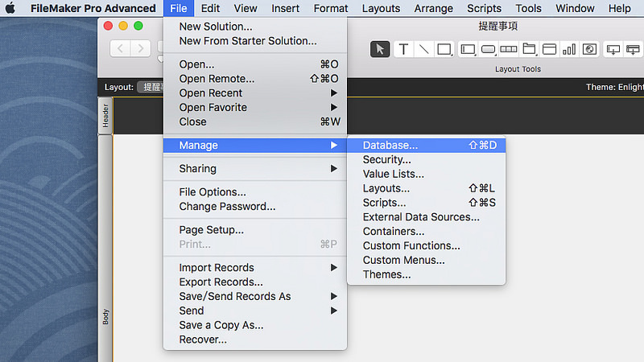
Task: Expand the Import Records submenu
Action: click(255, 268)
